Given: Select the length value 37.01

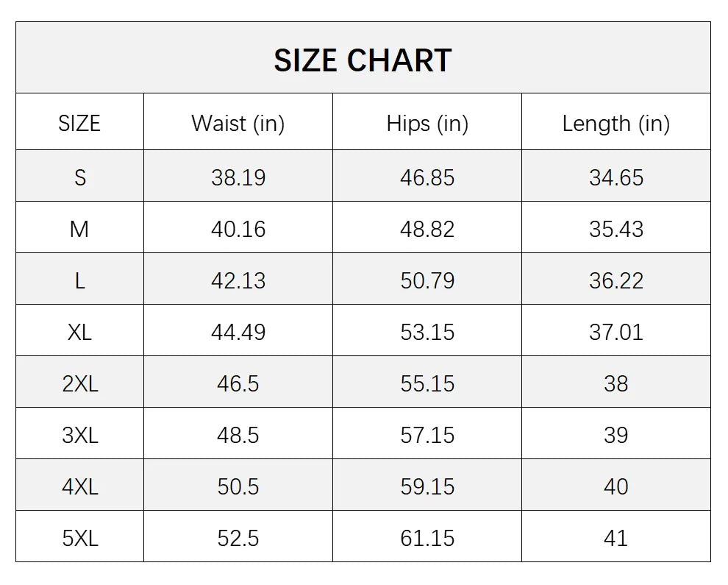Looking at the screenshot, I should (x=616, y=332).
